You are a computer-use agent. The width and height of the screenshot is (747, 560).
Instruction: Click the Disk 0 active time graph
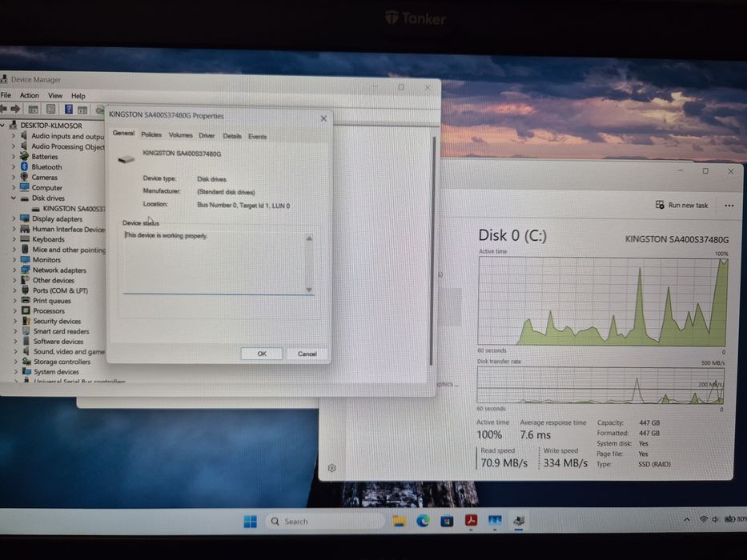603,302
